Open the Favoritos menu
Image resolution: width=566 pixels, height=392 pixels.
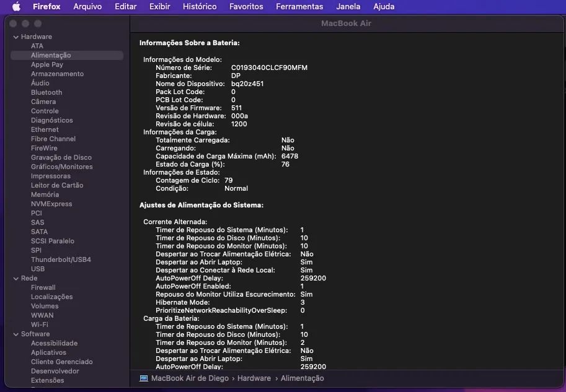click(x=246, y=6)
